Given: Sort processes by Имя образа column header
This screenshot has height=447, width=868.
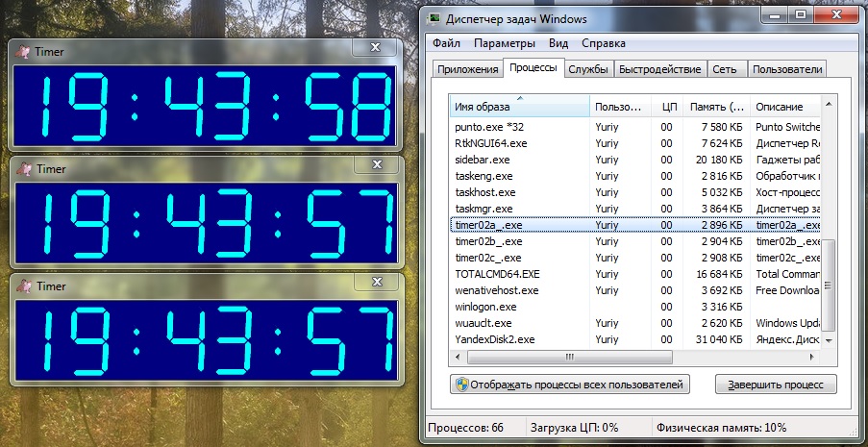Looking at the screenshot, I should [519, 107].
